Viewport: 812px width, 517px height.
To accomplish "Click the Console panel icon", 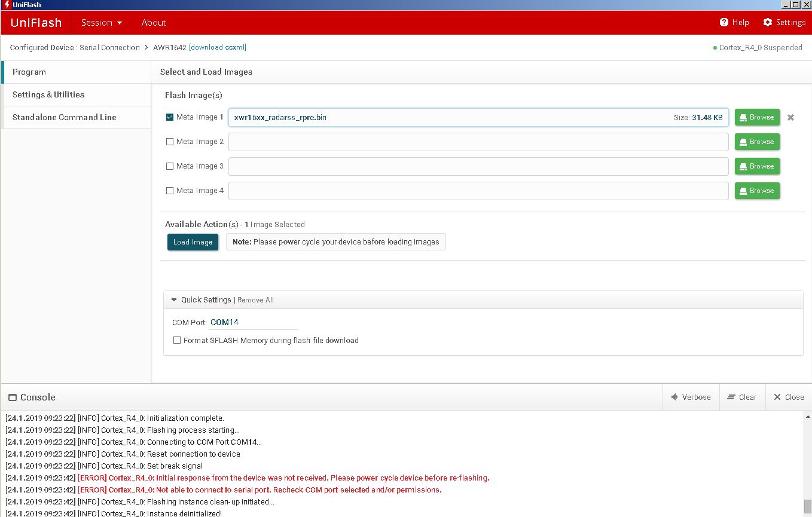I will pos(13,397).
